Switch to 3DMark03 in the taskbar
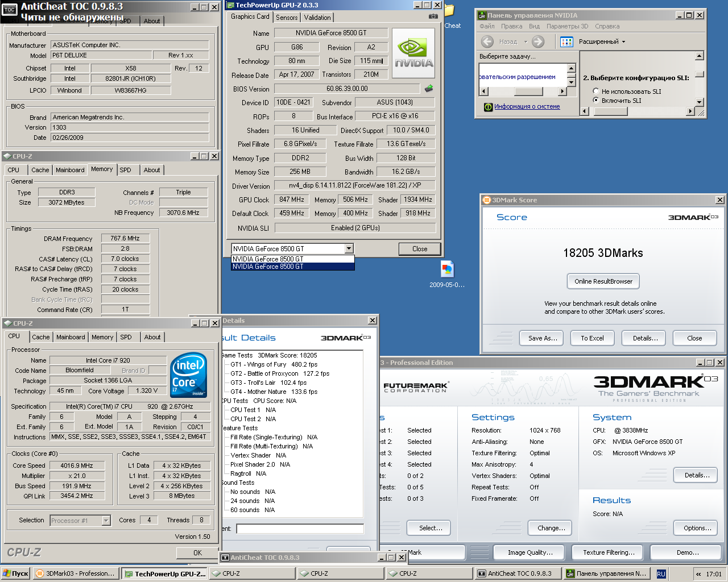This screenshot has width=728, height=582. (76, 573)
